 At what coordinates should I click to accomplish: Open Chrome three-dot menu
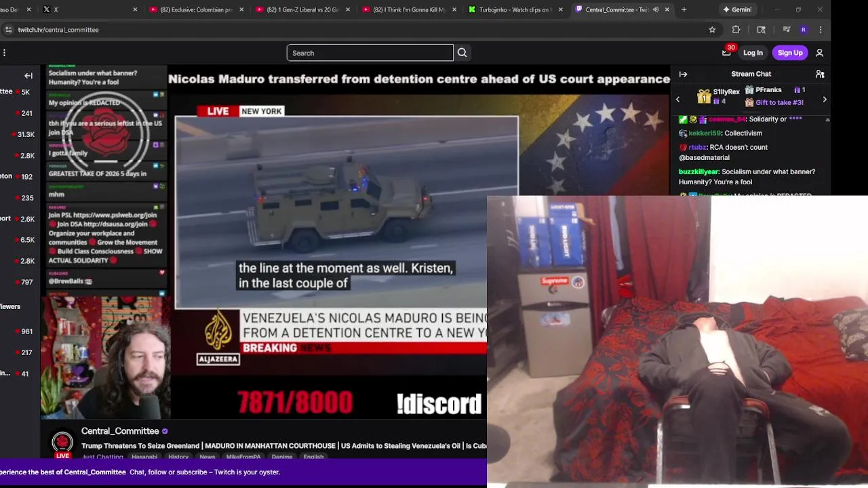click(x=821, y=30)
